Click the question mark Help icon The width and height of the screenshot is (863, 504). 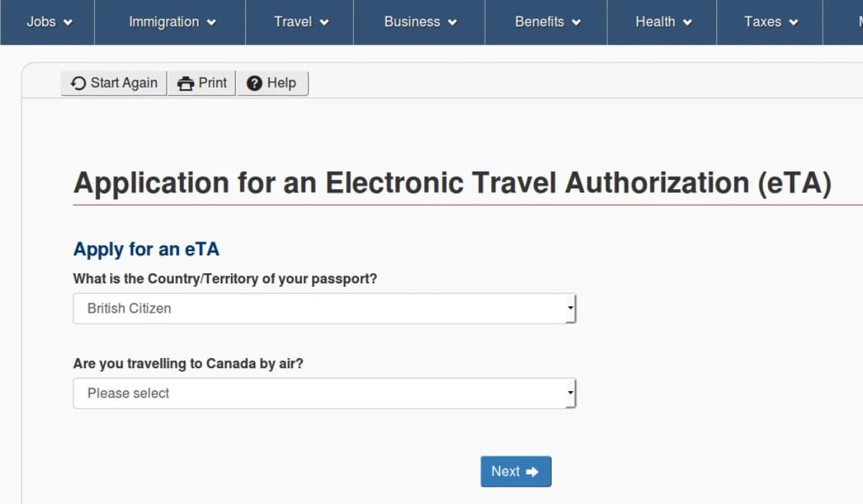point(255,83)
